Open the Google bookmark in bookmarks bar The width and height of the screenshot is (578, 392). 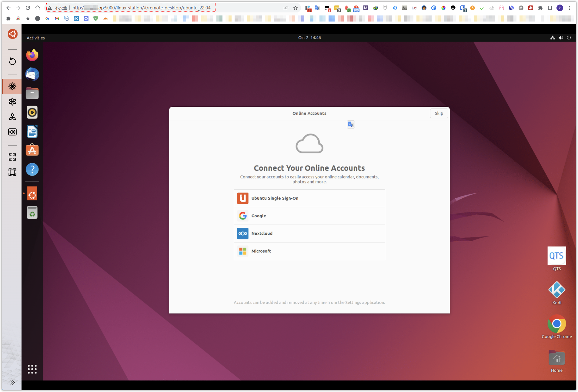(x=47, y=18)
